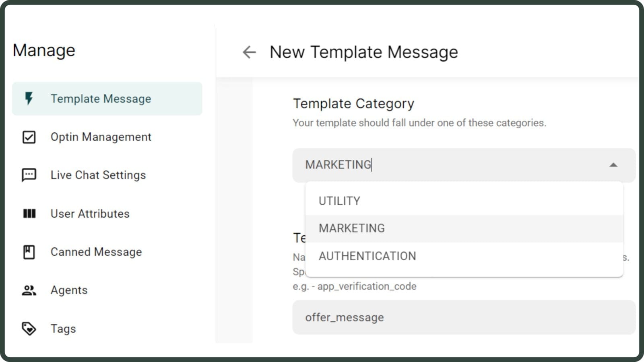The image size is (644, 362).
Task: Click the chat bubble Live Chat icon
Action: click(29, 175)
